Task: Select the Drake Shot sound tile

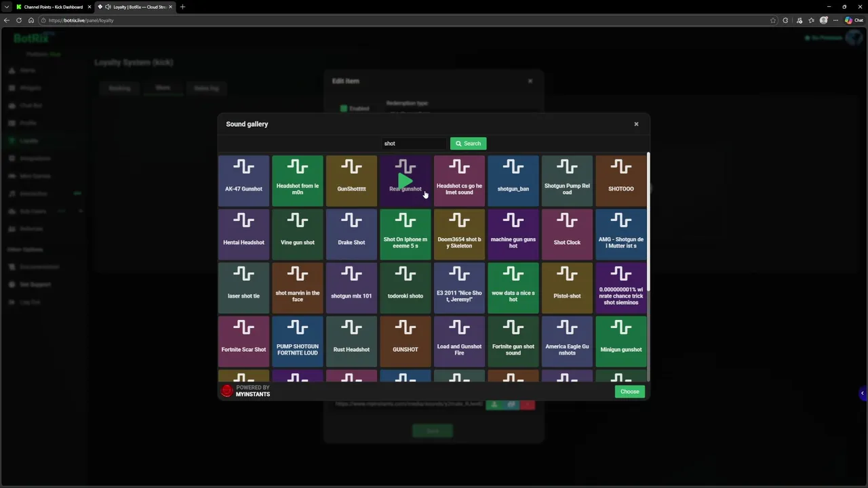Action: 351,235
